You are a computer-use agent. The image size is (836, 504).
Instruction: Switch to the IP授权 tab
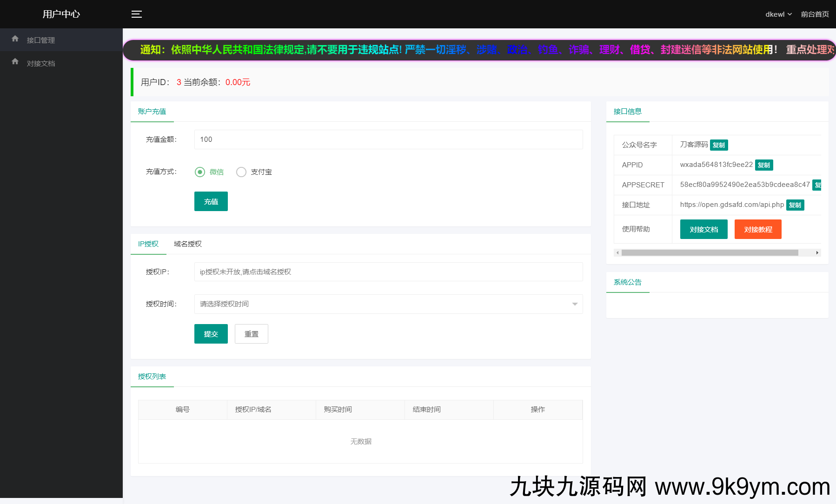click(x=148, y=244)
